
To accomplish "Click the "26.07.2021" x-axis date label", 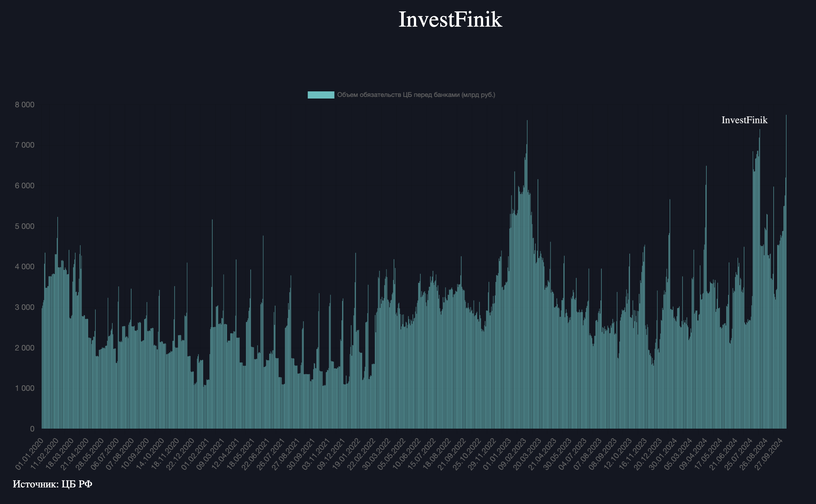I will [x=271, y=454].
